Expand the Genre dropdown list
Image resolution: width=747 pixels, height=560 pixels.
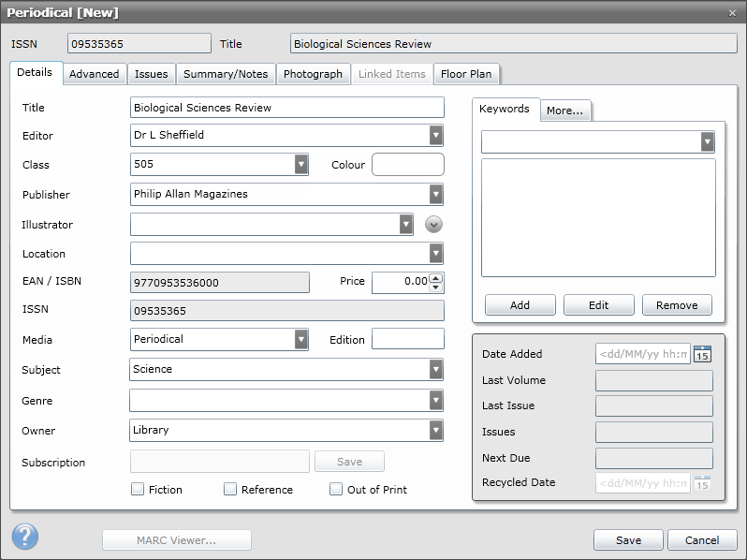[x=436, y=401]
